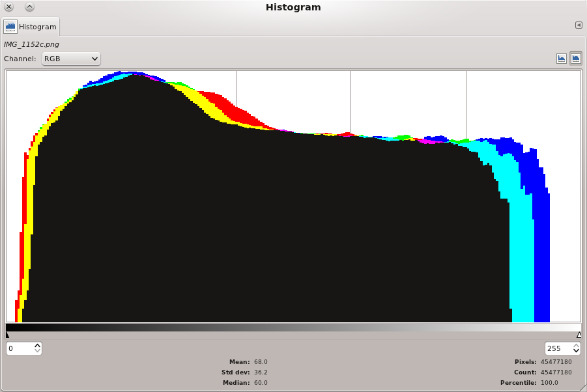
Task: Increase the upper range value spinner
Action: click(576, 345)
